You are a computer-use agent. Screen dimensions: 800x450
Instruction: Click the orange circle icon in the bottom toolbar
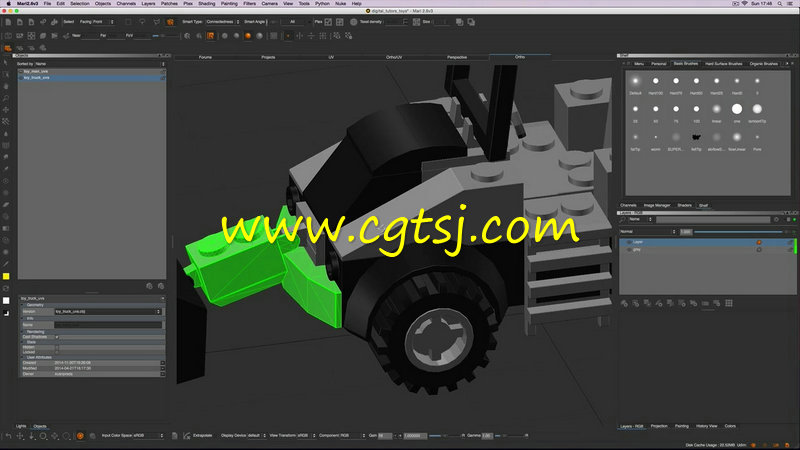(x=80, y=436)
